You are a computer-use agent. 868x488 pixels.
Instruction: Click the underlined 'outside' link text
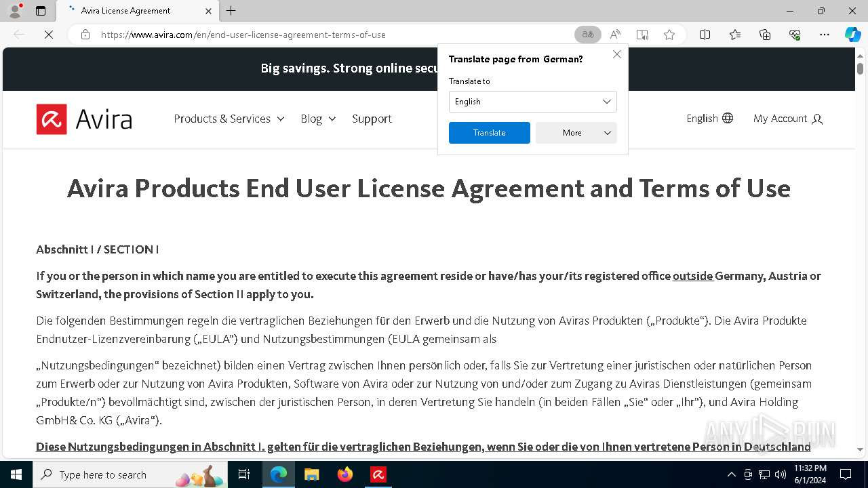pos(693,276)
